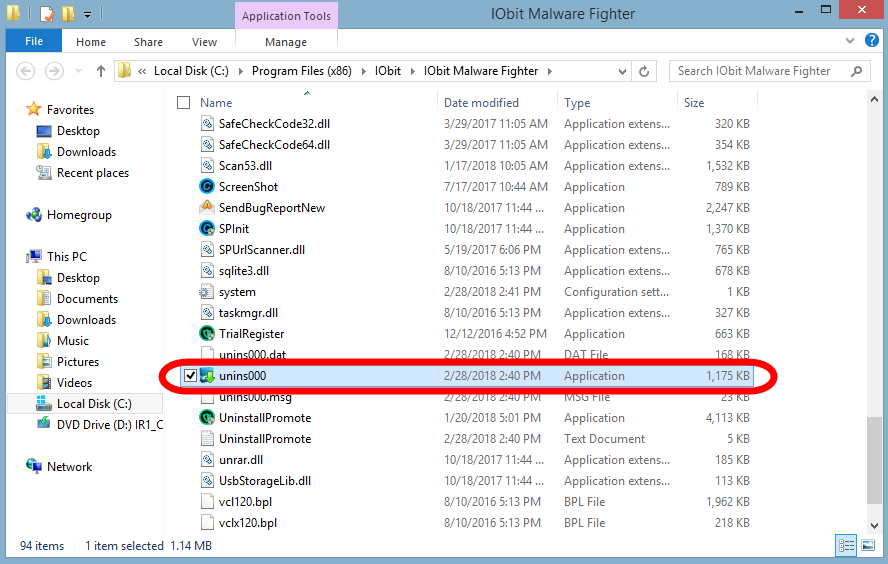Image resolution: width=888 pixels, height=564 pixels.
Task: Show hidden breadcrumb path chevrons
Action: coord(142,71)
